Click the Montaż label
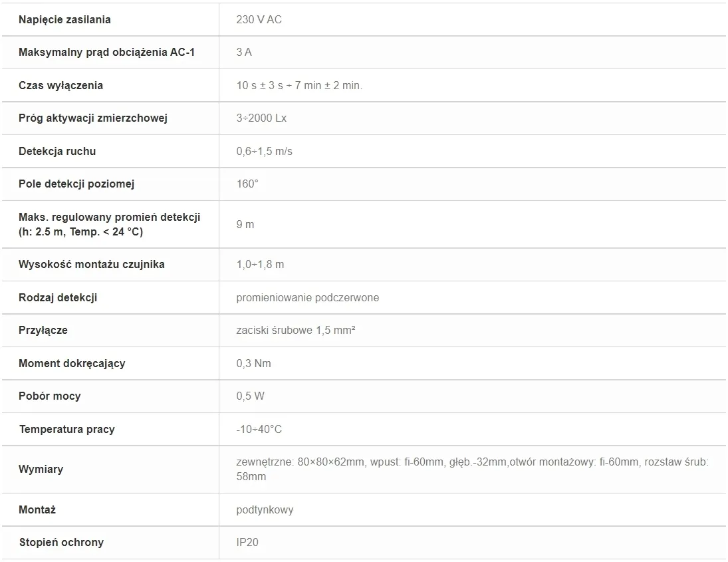Image resolution: width=728 pixels, height=562 pixels. (37, 509)
